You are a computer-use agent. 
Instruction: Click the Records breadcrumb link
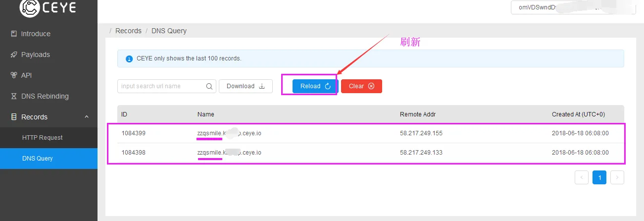click(x=128, y=31)
